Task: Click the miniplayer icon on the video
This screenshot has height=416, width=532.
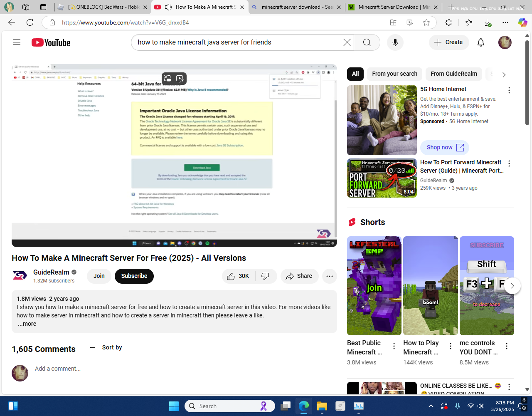Action: click(167, 78)
